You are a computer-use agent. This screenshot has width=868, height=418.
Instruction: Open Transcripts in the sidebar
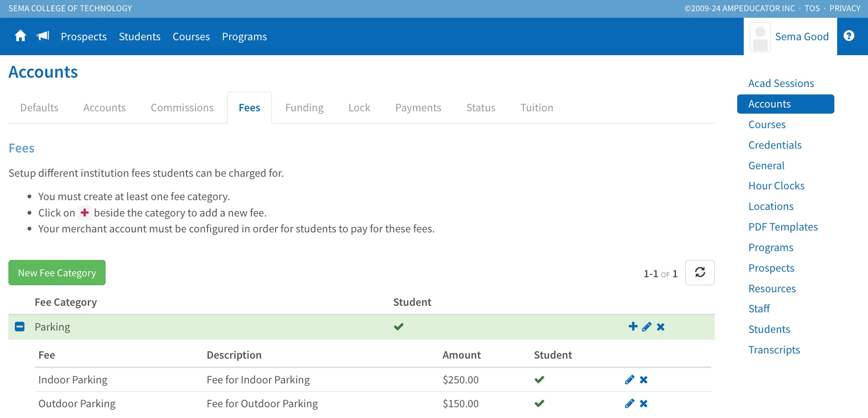point(774,350)
